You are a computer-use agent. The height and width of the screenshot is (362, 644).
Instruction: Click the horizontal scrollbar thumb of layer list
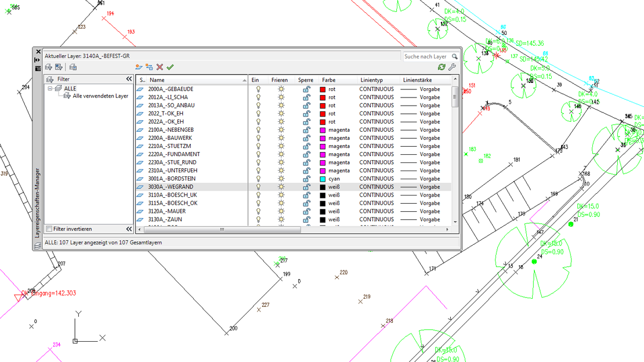222,230
